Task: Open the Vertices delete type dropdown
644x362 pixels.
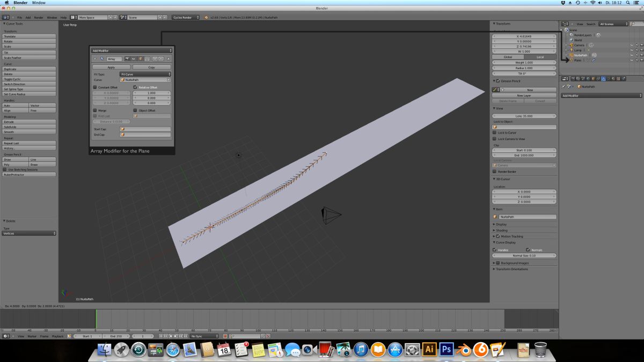Action: [x=30, y=233]
